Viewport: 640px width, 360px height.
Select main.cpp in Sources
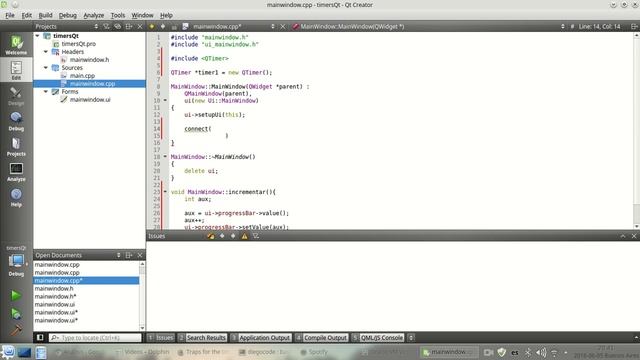[82, 76]
